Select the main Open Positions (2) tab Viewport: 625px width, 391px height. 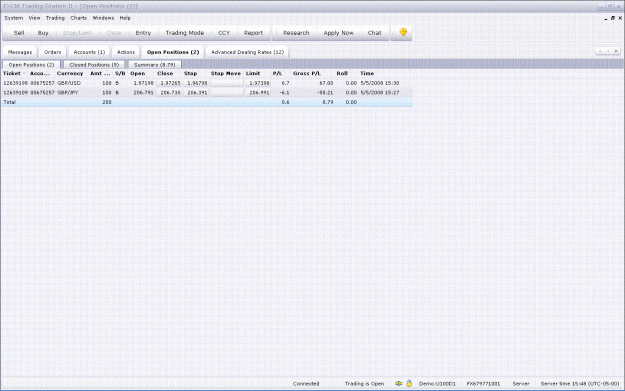(173, 52)
